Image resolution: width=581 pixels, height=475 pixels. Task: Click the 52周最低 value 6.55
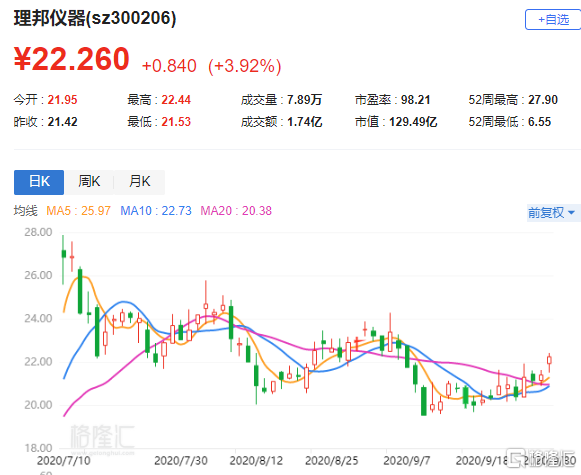pyautogui.click(x=540, y=122)
